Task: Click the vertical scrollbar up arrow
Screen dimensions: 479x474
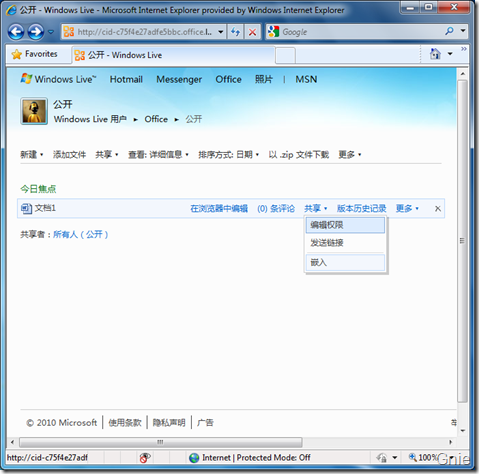Action: pyautogui.click(x=463, y=73)
